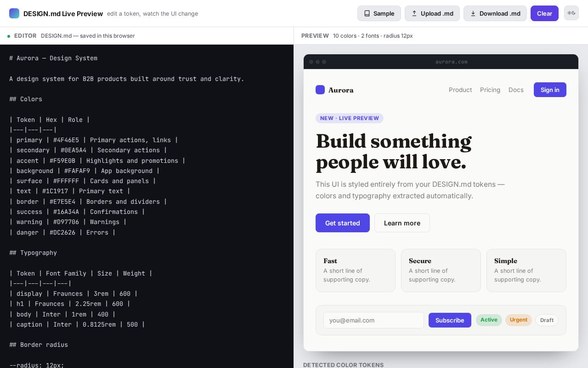The width and height of the screenshot is (588, 368).
Task: Click the primary #4F46E5 token line in editor
Action: coord(94,140)
